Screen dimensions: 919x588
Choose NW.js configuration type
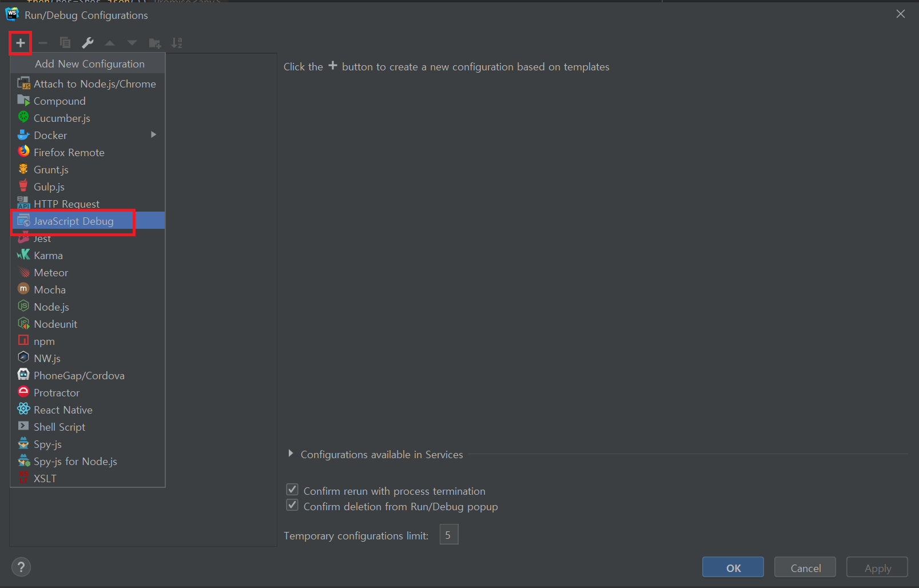coord(87,358)
